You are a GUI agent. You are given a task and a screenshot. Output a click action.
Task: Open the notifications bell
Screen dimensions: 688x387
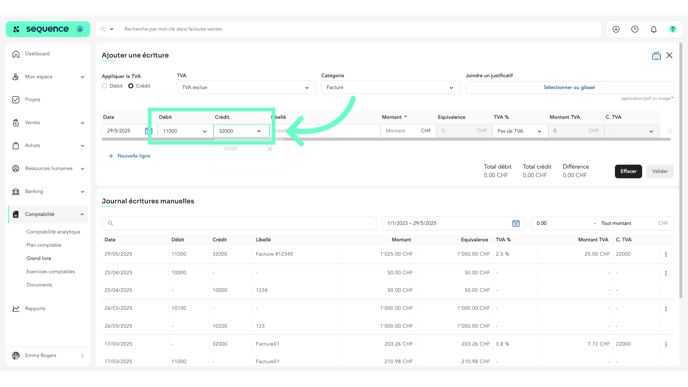654,29
